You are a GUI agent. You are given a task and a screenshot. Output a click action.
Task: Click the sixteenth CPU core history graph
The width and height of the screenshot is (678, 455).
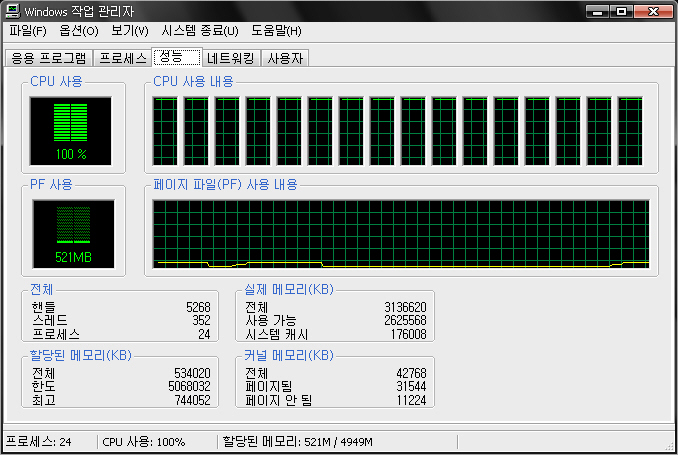tap(630, 131)
